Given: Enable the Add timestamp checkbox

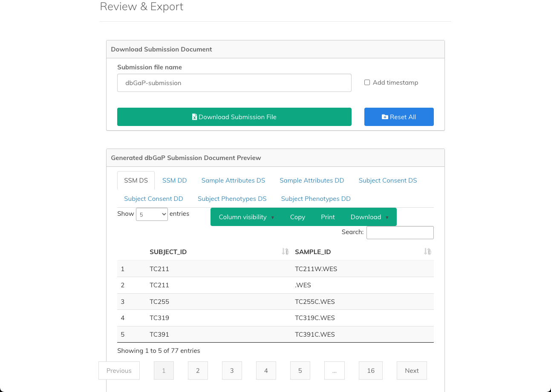Looking at the screenshot, I should [x=367, y=83].
